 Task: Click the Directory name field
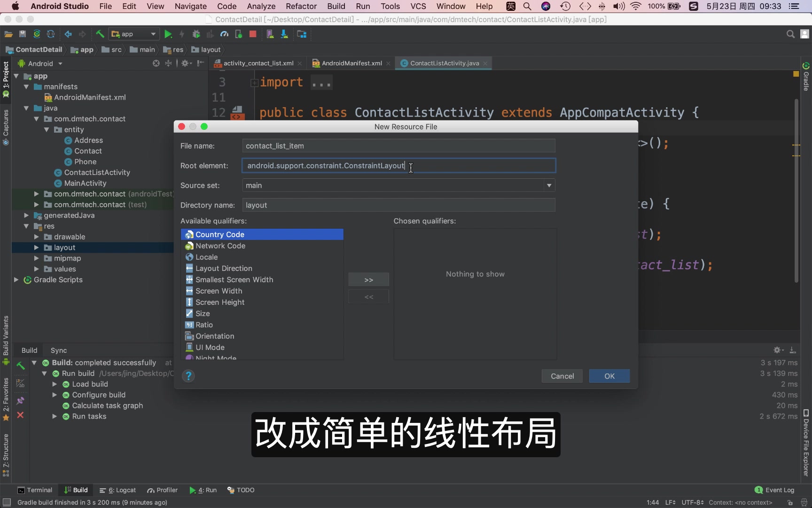pyautogui.click(x=398, y=205)
